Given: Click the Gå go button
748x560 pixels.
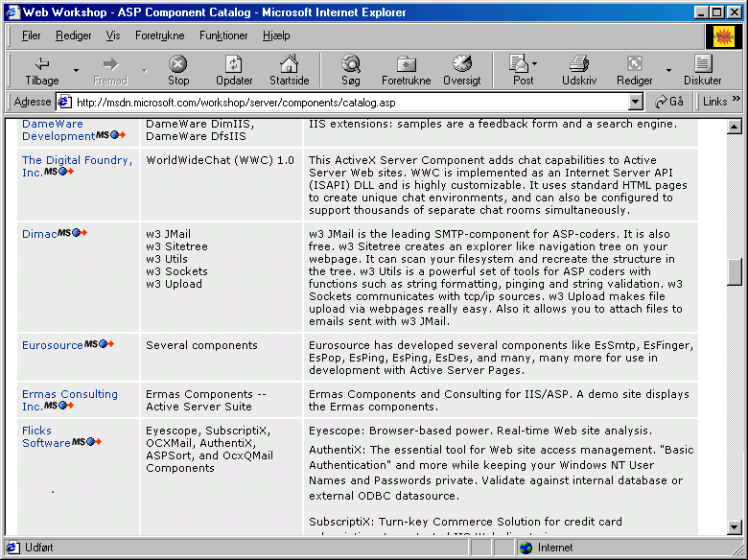Looking at the screenshot, I should pos(668,102).
